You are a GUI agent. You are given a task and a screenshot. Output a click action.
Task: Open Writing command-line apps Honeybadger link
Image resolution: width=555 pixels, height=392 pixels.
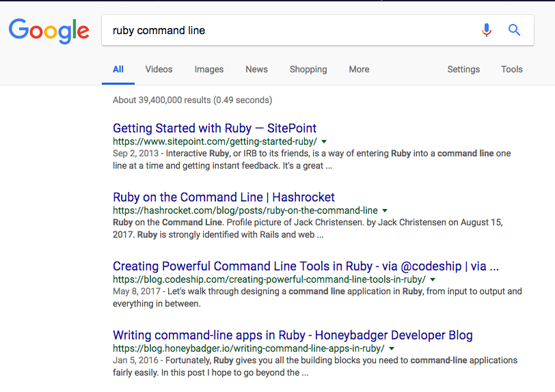(x=293, y=335)
